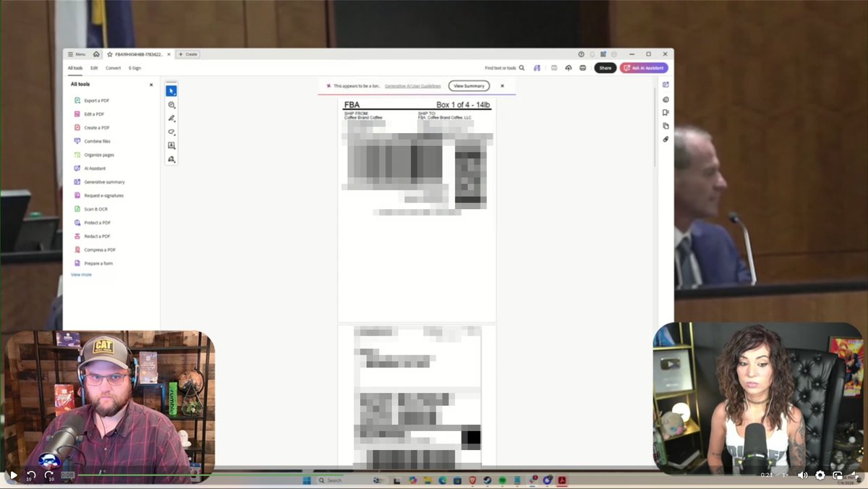This screenshot has width=868, height=489.
Task: Select the stamp signature quick tool
Action: click(x=171, y=159)
